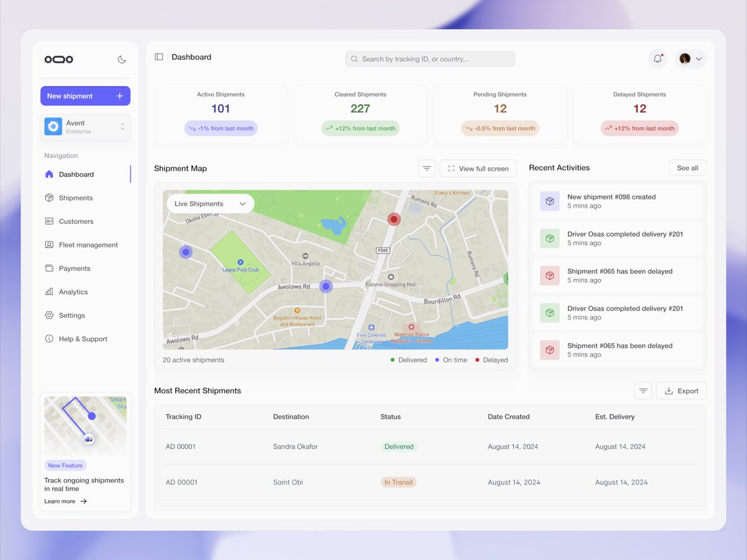Viewport: 747px width, 560px height.
Task: Click the Delayed Shipments +12% badge
Action: tap(639, 128)
